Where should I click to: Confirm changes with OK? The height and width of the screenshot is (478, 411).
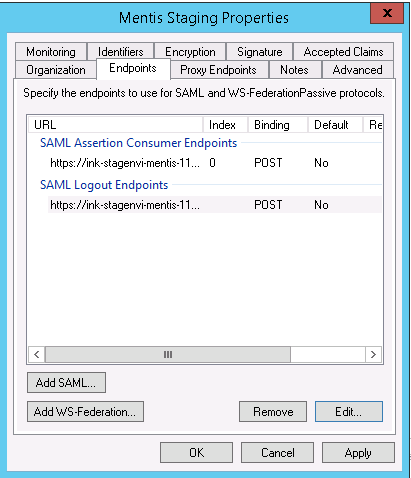click(x=196, y=453)
